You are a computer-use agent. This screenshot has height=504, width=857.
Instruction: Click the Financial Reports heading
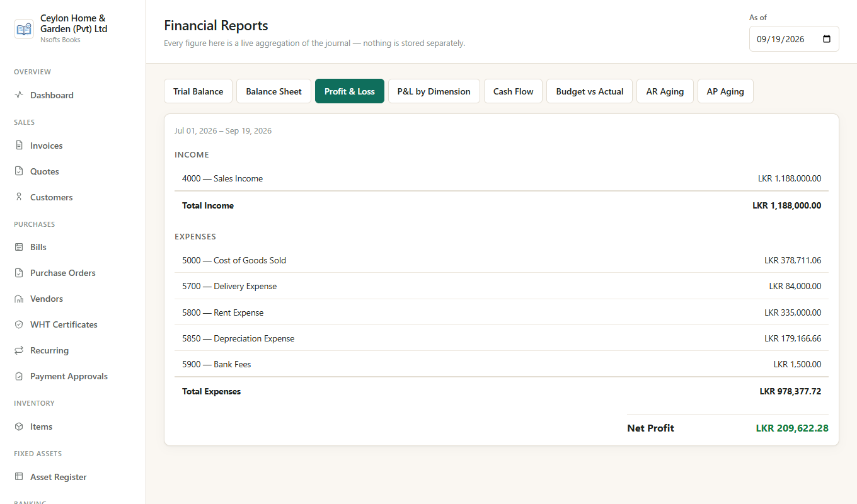coord(216,26)
